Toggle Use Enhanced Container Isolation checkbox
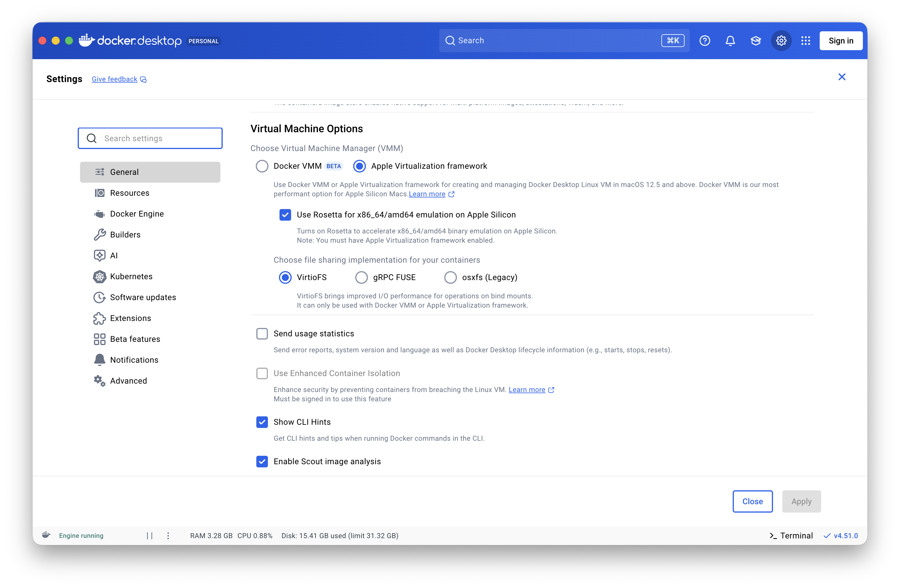The image size is (900, 588). click(x=262, y=374)
